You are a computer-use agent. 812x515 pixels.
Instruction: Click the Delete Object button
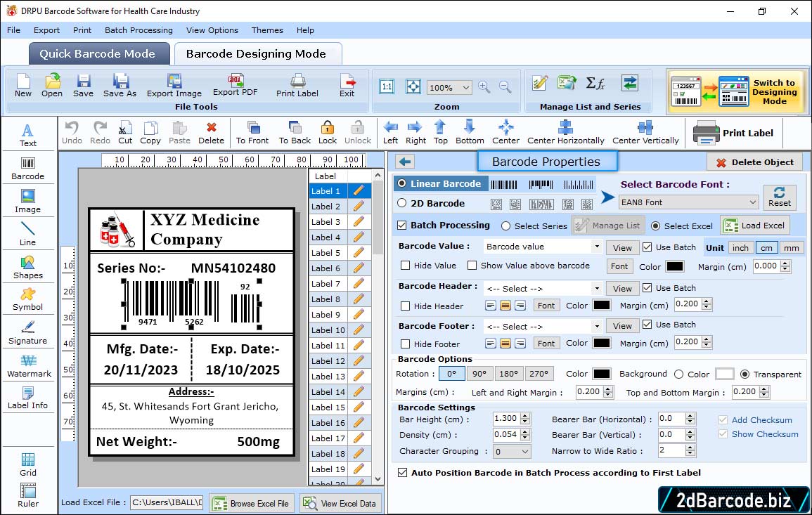click(754, 162)
